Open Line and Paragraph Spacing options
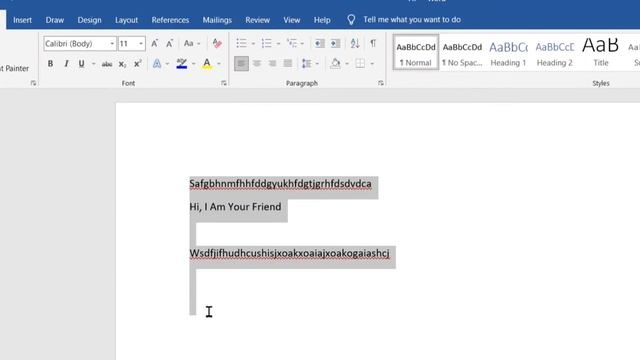Image resolution: width=640 pixels, height=360 pixels. 310,64
